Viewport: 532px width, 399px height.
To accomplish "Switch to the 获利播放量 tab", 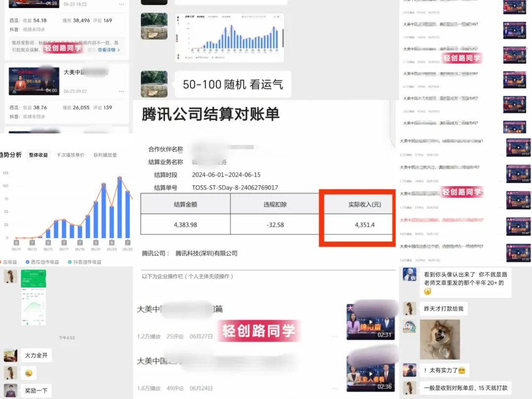I will pos(105,155).
